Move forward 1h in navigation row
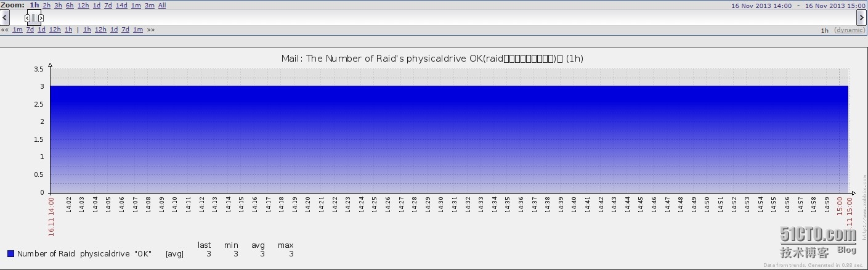The image size is (868, 270). [x=87, y=30]
